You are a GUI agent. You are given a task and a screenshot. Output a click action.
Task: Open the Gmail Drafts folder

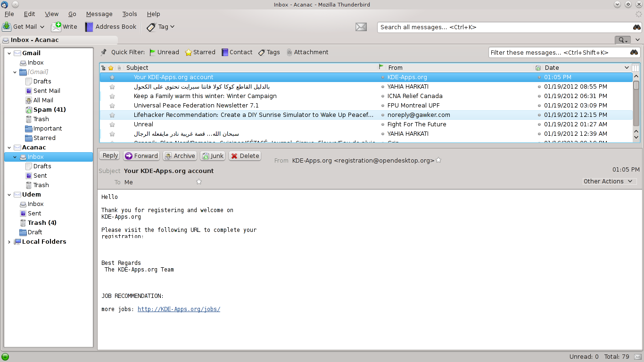(x=42, y=82)
